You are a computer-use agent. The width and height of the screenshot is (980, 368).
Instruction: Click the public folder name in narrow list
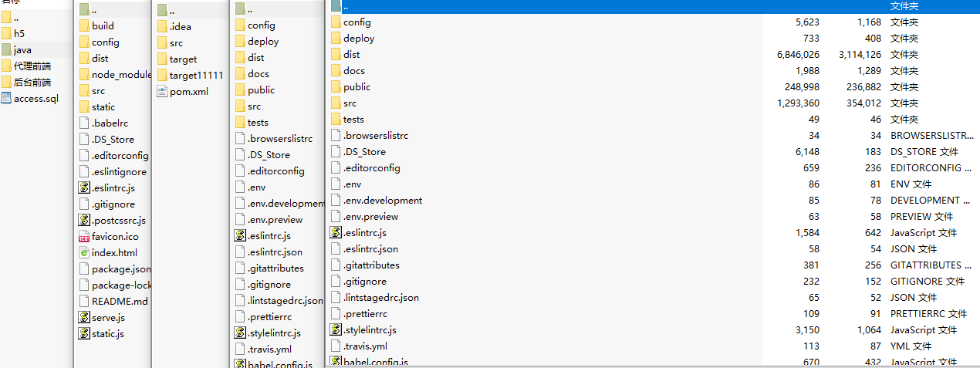coord(261,90)
